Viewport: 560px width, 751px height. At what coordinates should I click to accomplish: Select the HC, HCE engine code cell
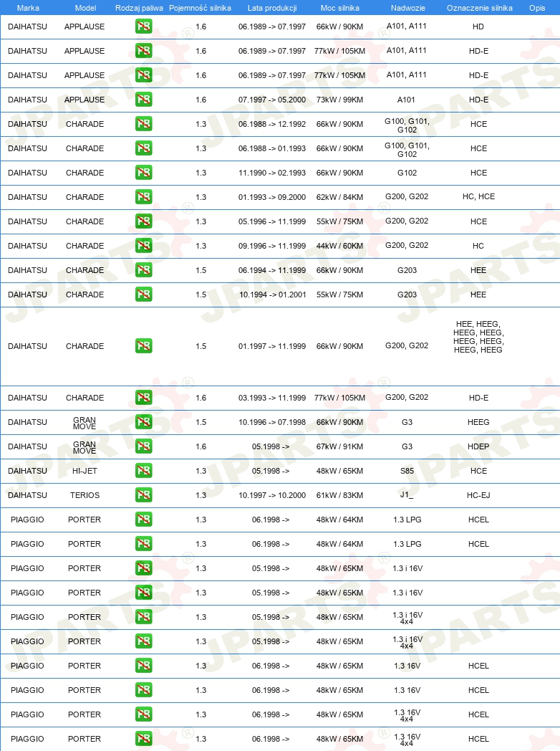pyautogui.click(x=478, y=196)
